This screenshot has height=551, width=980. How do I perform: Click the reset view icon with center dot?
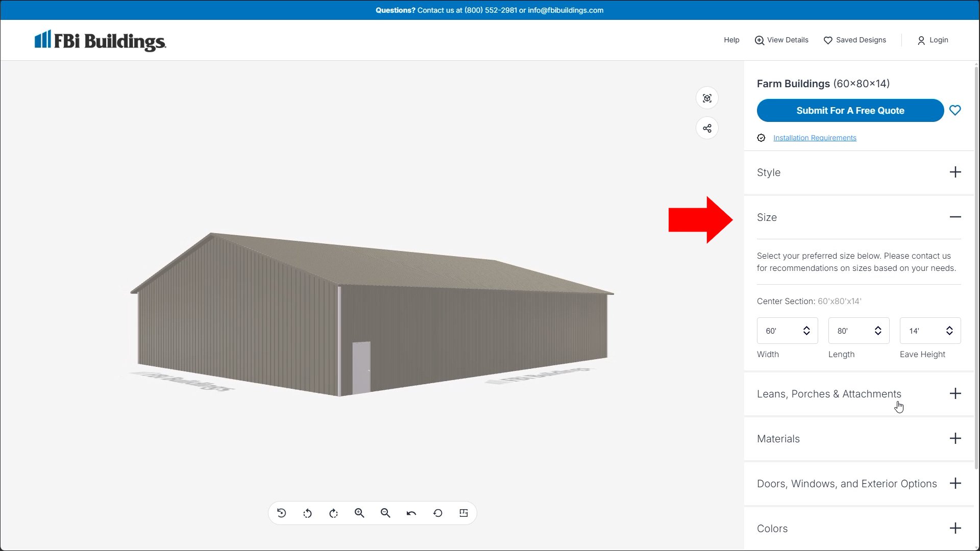(x=281, y=513)
